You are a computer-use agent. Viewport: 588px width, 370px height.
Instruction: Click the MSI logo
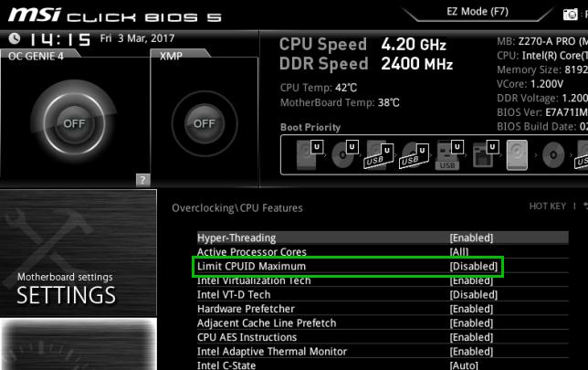pos(34,15)
